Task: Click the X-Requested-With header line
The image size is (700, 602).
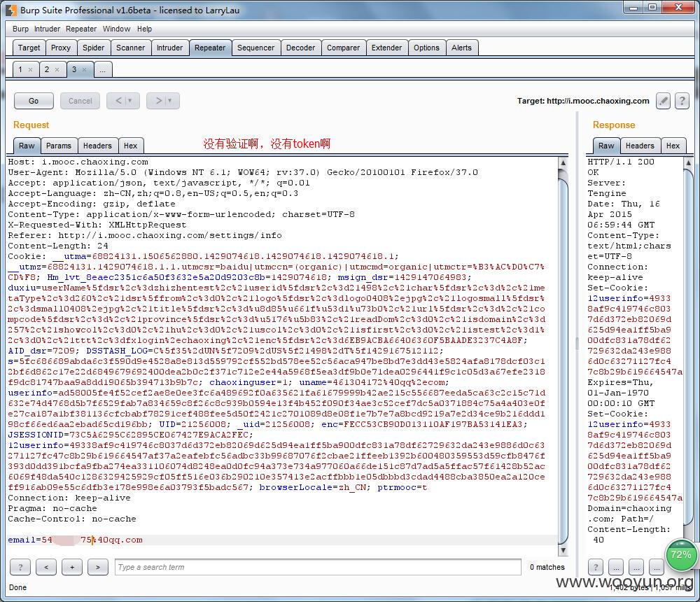Action: [x=97, y=225]
